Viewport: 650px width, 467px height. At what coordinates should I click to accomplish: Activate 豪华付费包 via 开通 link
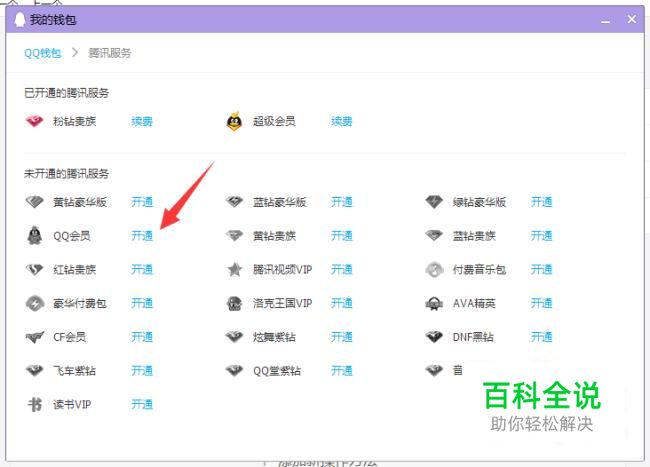click(142, 303)
